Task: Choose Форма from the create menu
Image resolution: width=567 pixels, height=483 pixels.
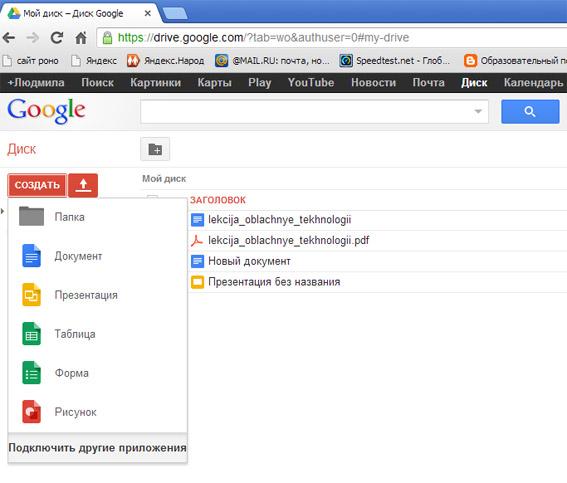Action: (98, 373)
